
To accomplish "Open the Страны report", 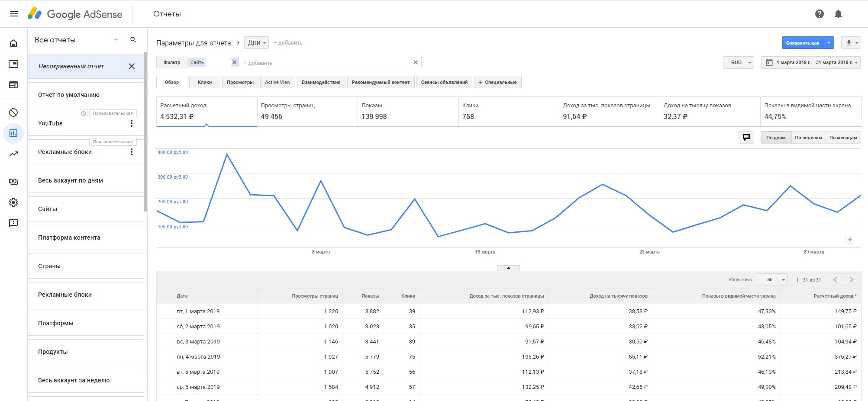I will (86, 266).
